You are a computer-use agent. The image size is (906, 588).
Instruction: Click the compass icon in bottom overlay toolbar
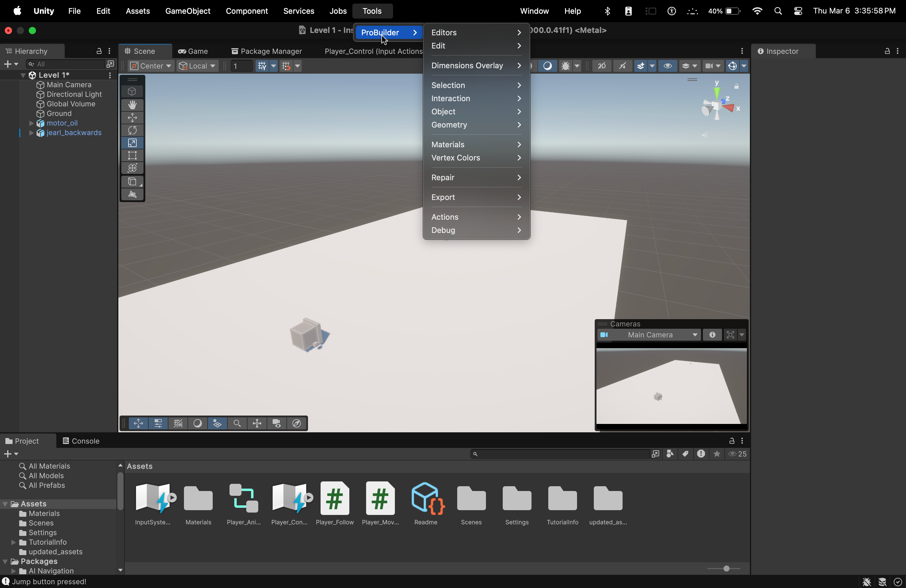click(x=297, y=423)
